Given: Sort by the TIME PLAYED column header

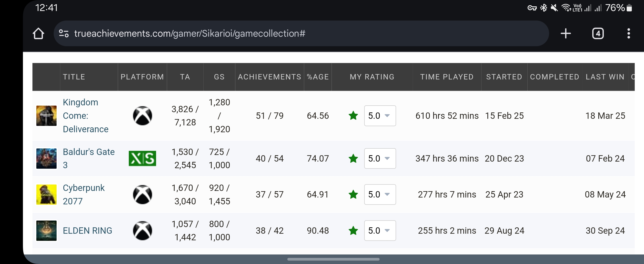Looking at the screenshot, I should pyautogui.click(x=447, y=77).
